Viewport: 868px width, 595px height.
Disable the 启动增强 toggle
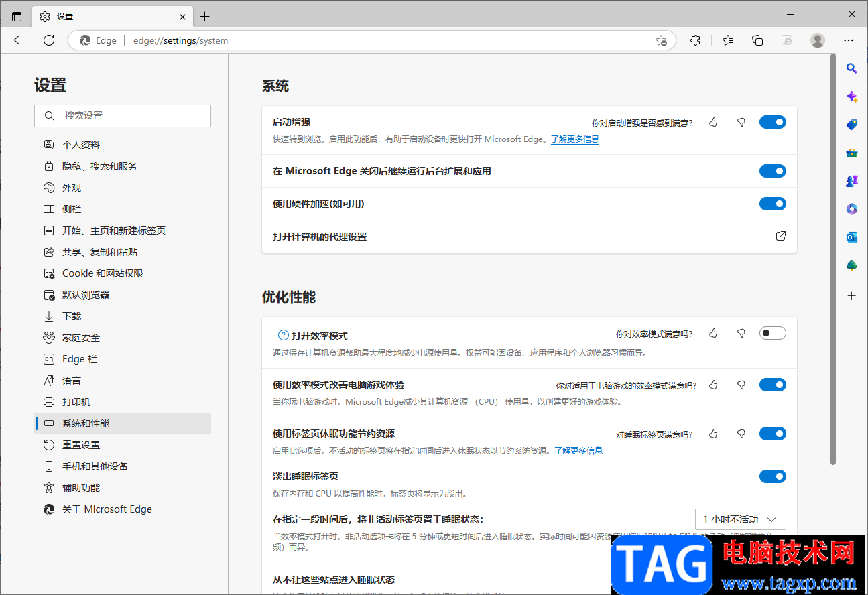[x=772, y=122]
